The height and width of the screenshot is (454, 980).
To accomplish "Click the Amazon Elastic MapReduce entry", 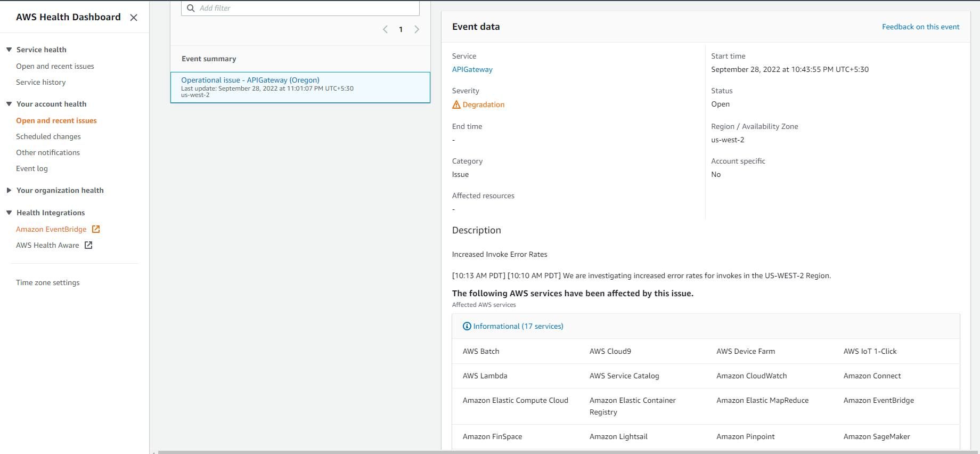I will 763,400.
